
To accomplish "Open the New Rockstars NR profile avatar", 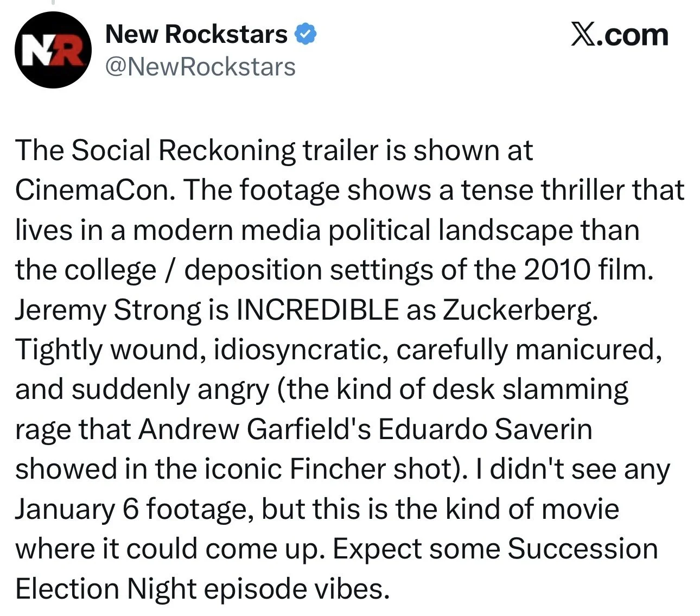I will coord(53,50).
